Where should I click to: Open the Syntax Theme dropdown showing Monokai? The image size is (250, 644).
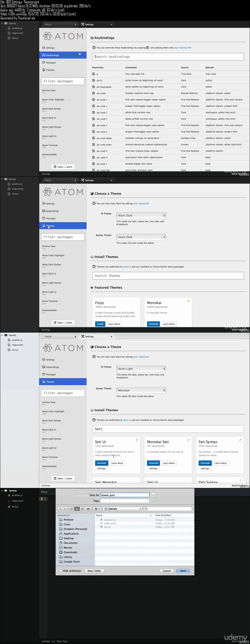(x=141, y=390)
